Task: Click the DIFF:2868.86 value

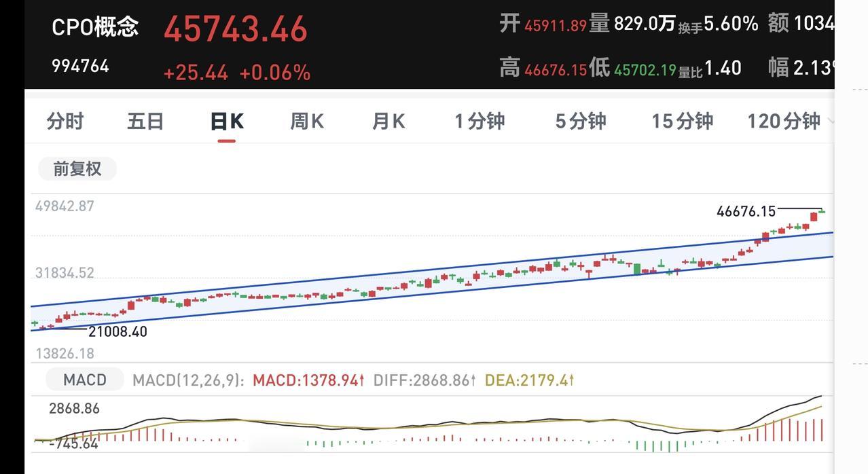Action: coord(425,380)
